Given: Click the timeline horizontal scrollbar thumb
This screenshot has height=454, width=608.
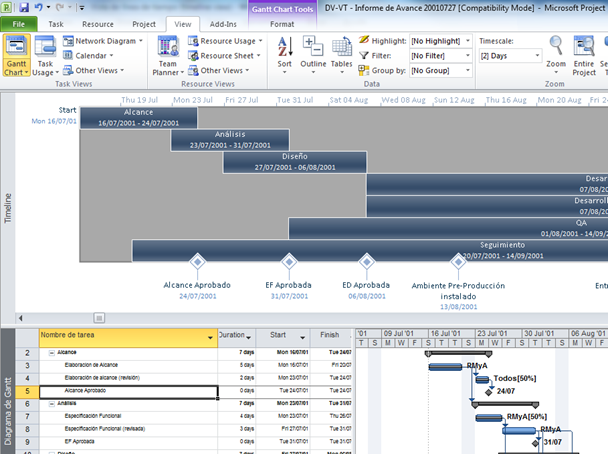Looking at the screenshot, I should 99,318.
